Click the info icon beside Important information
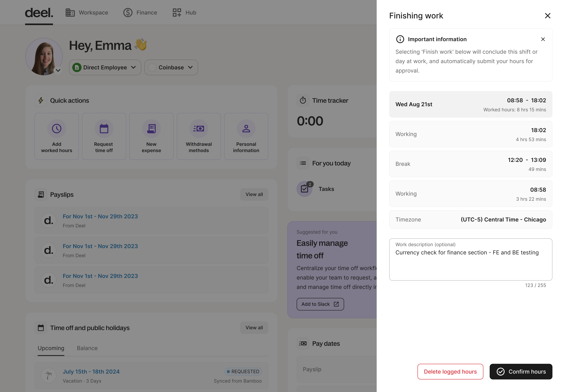This screenshot has height=392, width=565. click(400, 39)
